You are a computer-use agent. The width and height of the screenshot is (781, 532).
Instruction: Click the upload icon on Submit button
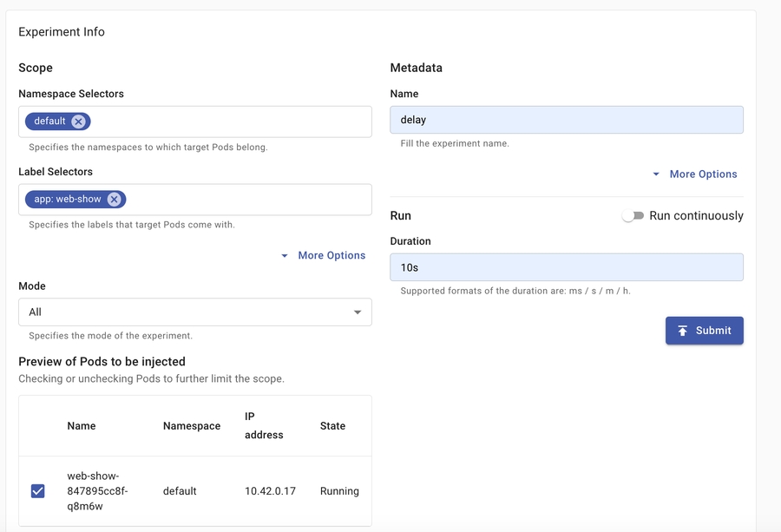coord(683,331)
